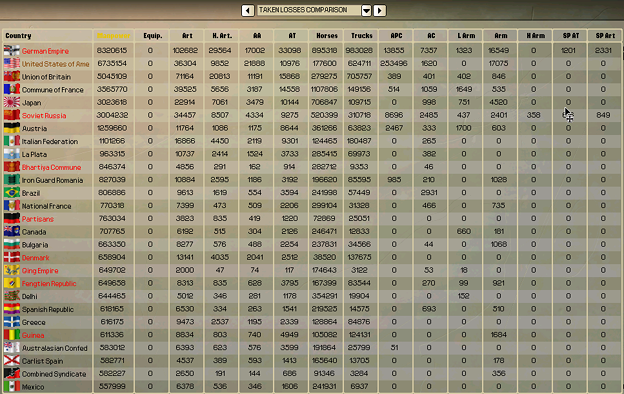This screenshot has height=394, width=624.
Task: Click the Taken Losses Comparison title field
Action: pos(309,10)
